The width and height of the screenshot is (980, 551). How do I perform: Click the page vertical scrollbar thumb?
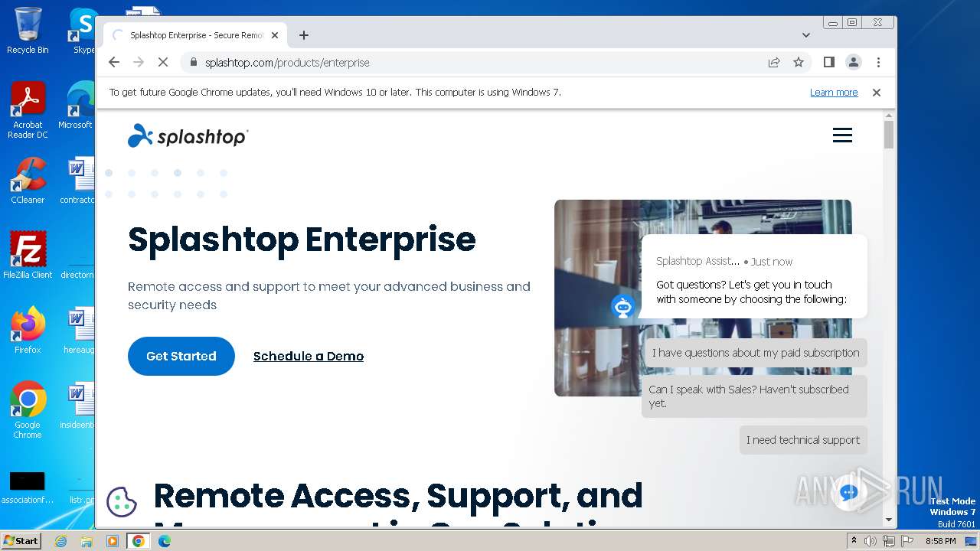pos(888,134)
